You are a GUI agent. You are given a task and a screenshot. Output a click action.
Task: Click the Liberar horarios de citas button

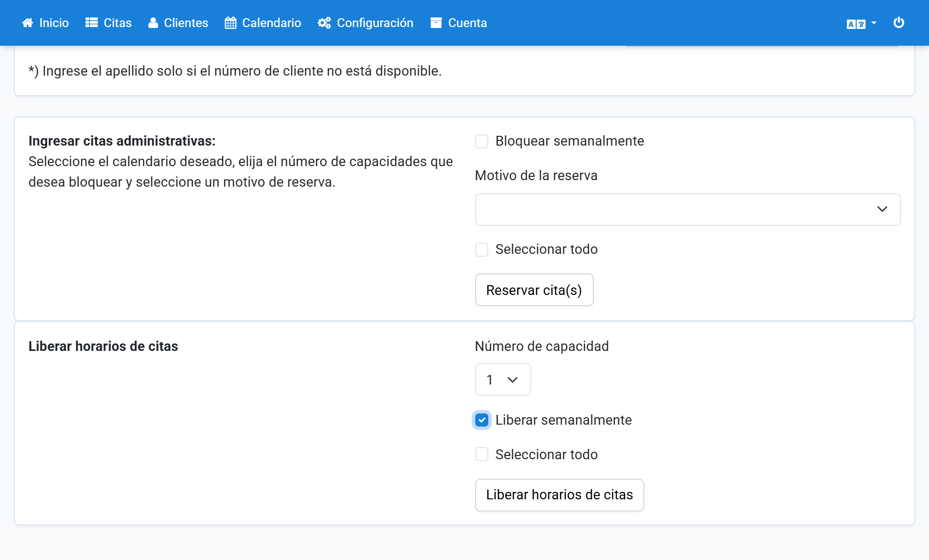click(x=559, y=495)
